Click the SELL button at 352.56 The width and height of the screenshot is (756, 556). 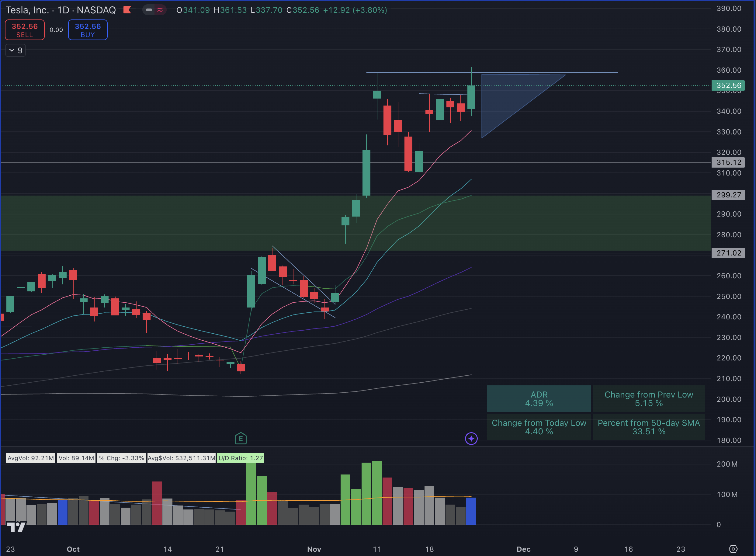24,30
